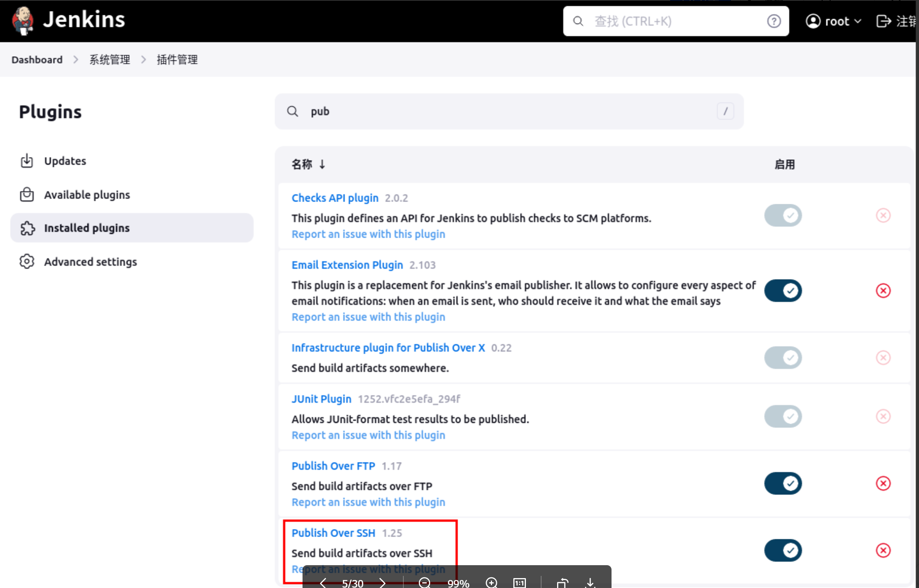The image size is (919, 588).
Task: Toggle Infrastructure plugin for Publish Over X switch
Action: click(x=783, y=358)
